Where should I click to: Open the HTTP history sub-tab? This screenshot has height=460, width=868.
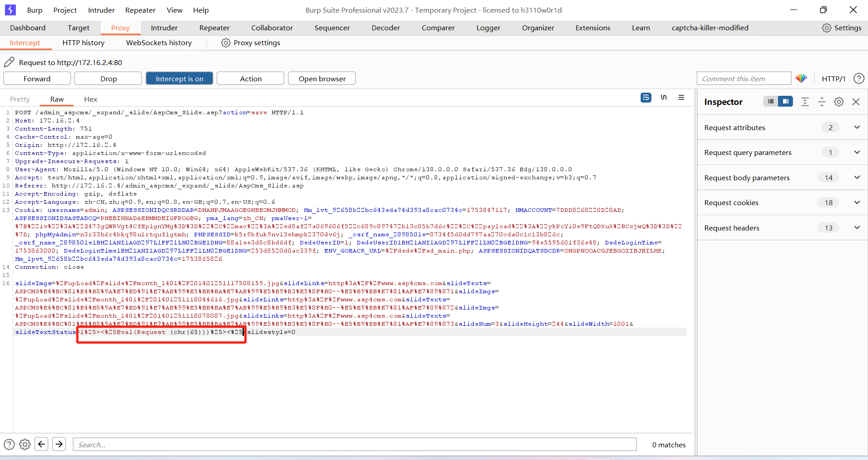pyautogui.click(x=83, y=42)
